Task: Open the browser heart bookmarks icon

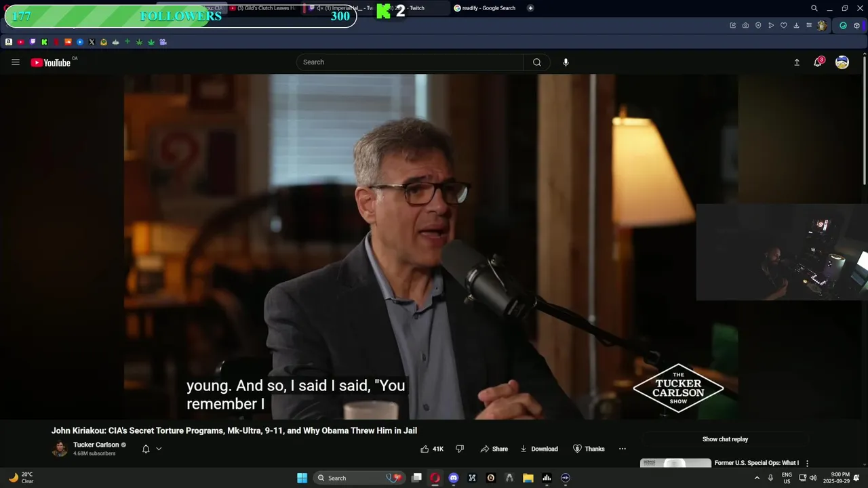Action: coord(784,25)
